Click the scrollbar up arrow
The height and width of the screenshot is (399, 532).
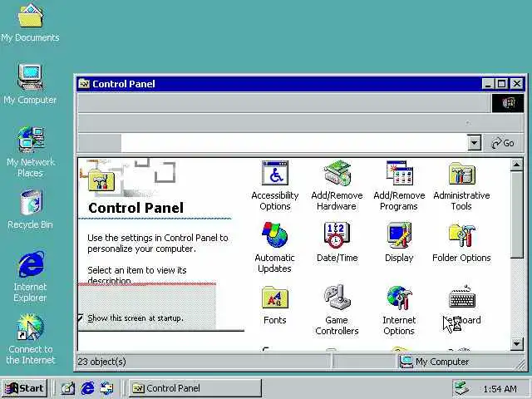point(516,165)
